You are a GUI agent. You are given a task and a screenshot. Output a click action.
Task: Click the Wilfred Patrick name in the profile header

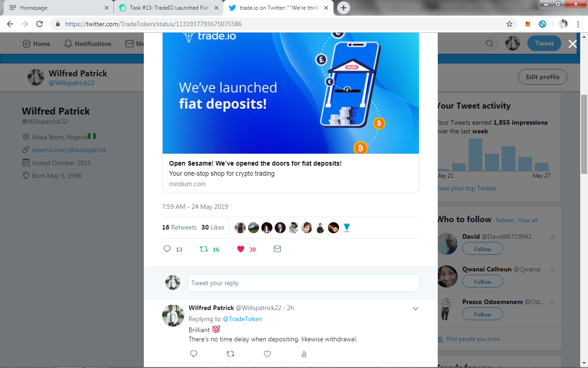(78, 73)
